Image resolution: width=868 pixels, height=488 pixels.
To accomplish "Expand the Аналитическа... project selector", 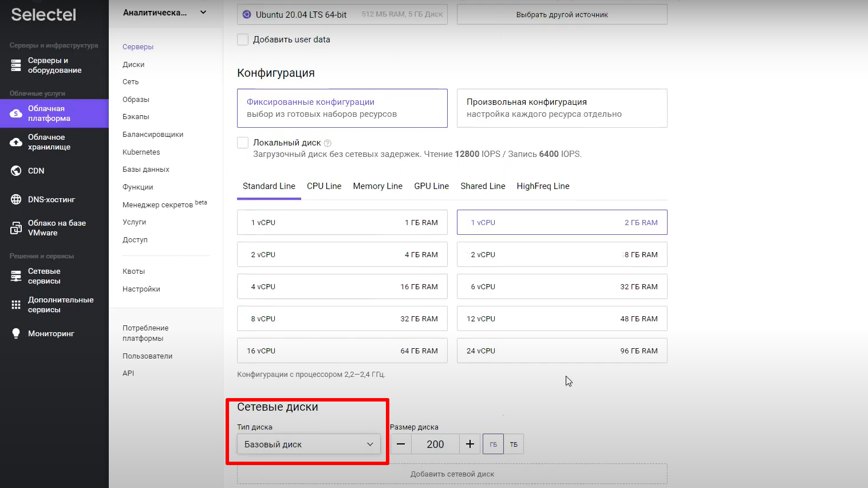I will (165, 13).
